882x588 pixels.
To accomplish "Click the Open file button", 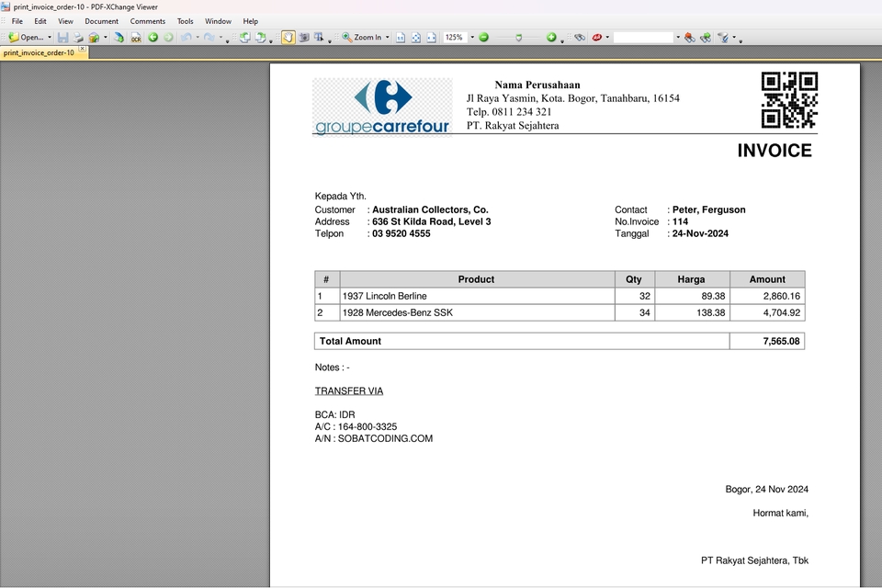I will (x=26, y=37).
